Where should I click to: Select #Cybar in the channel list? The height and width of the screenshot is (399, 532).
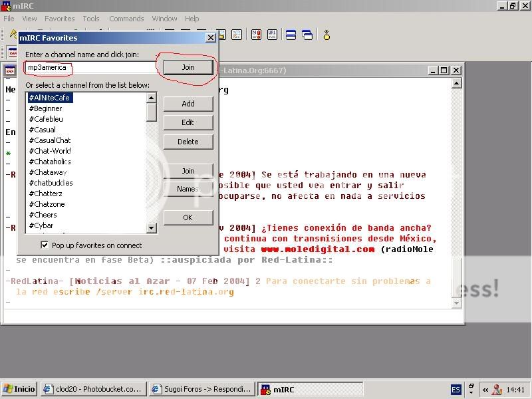tap(41, 225)
